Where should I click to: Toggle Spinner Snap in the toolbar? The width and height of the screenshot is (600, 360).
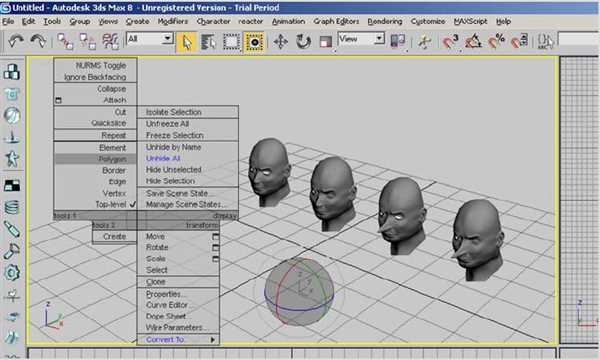click(519, 41)
